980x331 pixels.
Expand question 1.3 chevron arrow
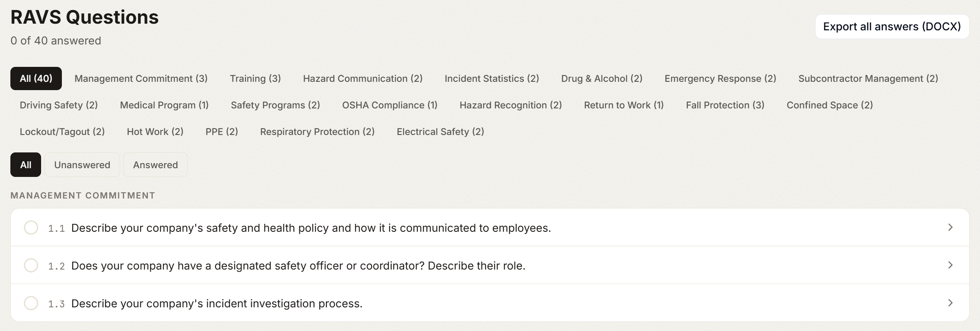click(x=950, y=303)
